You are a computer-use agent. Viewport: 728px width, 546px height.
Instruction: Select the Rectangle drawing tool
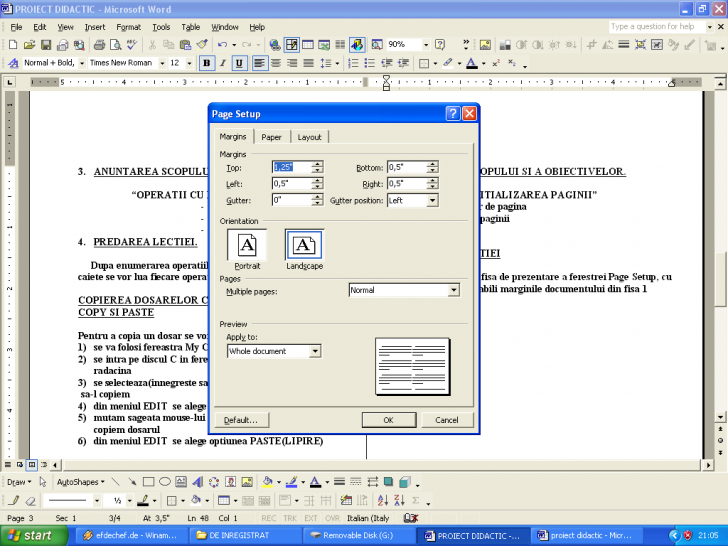point(147,481)
